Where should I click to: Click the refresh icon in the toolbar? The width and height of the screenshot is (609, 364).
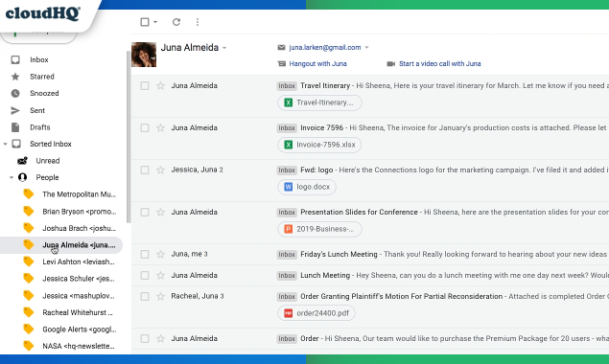[176, 22]
